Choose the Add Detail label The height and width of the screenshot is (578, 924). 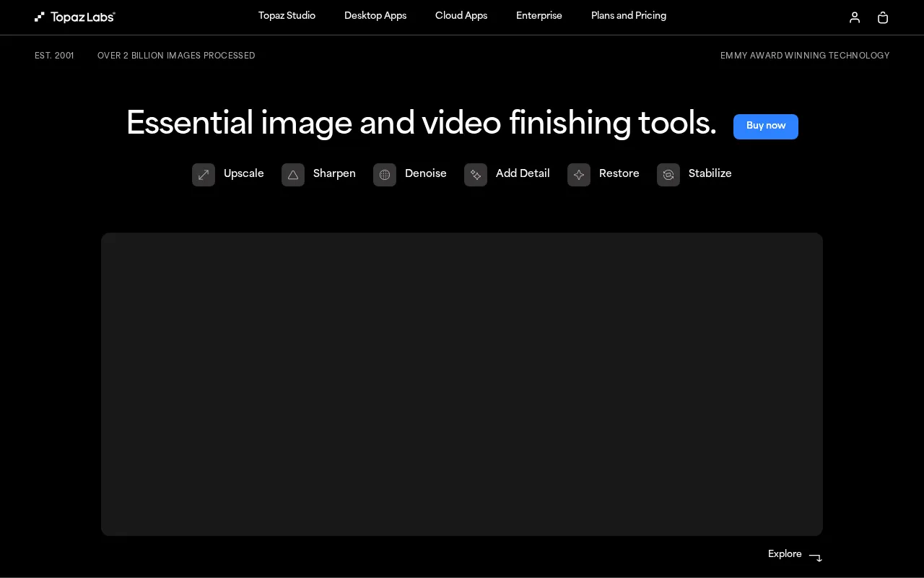click(x=523, y=174)
